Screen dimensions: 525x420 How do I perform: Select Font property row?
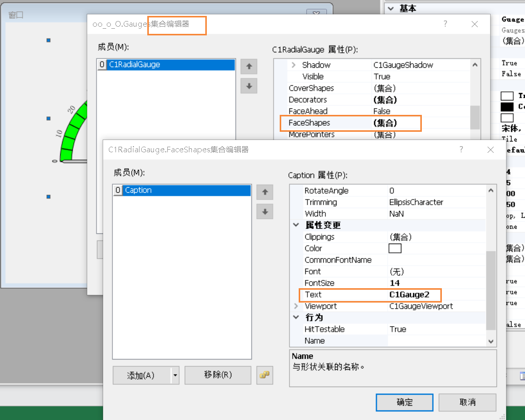395,271
